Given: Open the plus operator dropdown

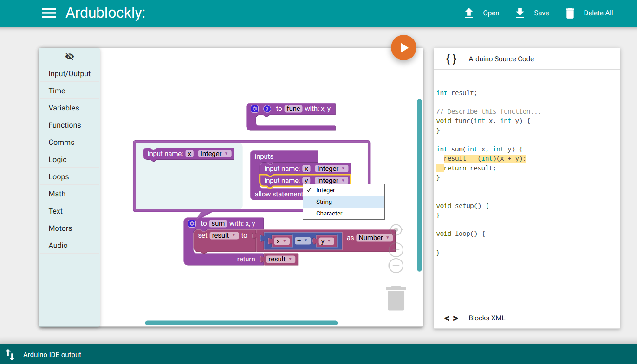Looking at the screenshot, I should coord(302,240).
